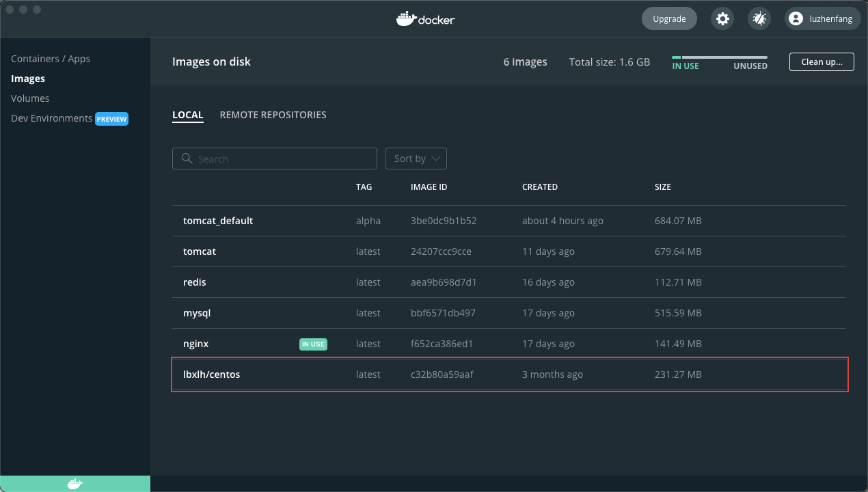Click the whale icon in bottom status bar
Screen dimensions: 868x492
[75, 484]
